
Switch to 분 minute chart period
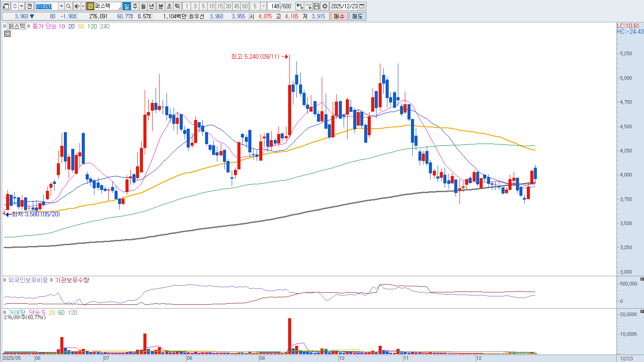coord(160,6)
